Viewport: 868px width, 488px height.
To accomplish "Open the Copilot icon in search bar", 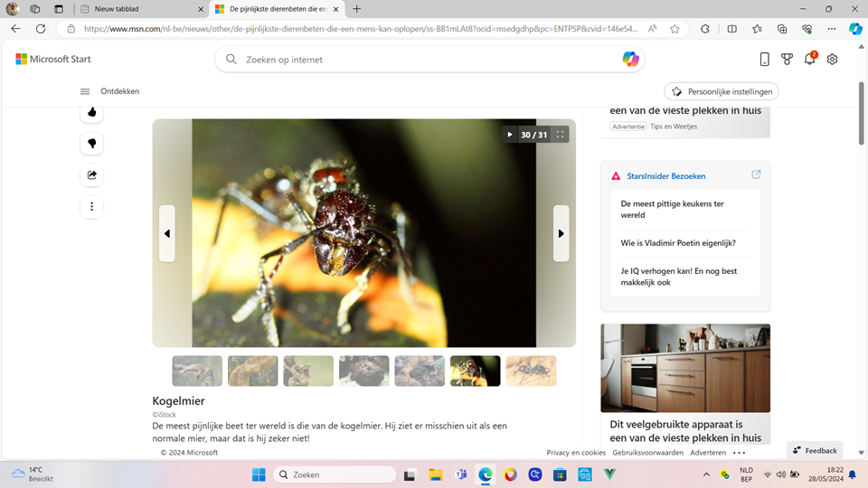I will (630, 60).
